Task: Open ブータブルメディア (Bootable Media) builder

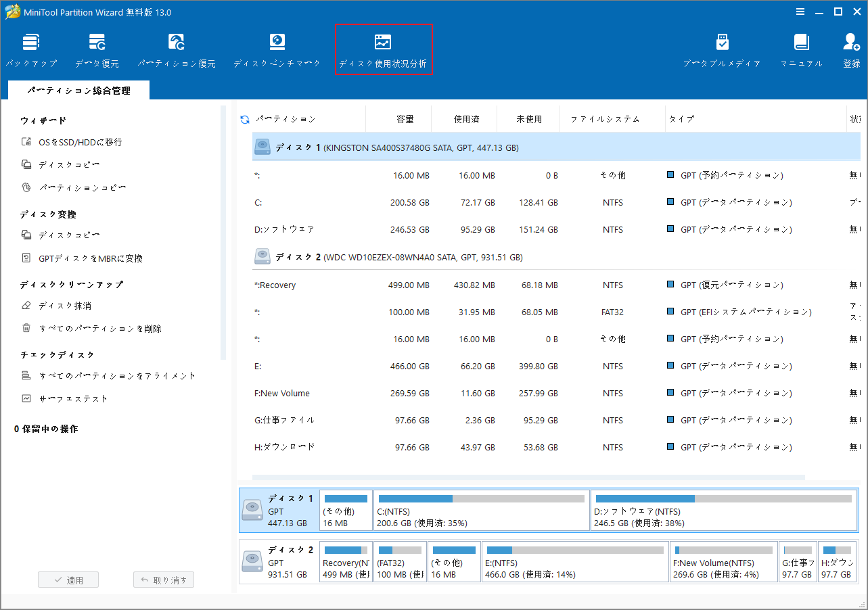Action: [x=721, y=47]
